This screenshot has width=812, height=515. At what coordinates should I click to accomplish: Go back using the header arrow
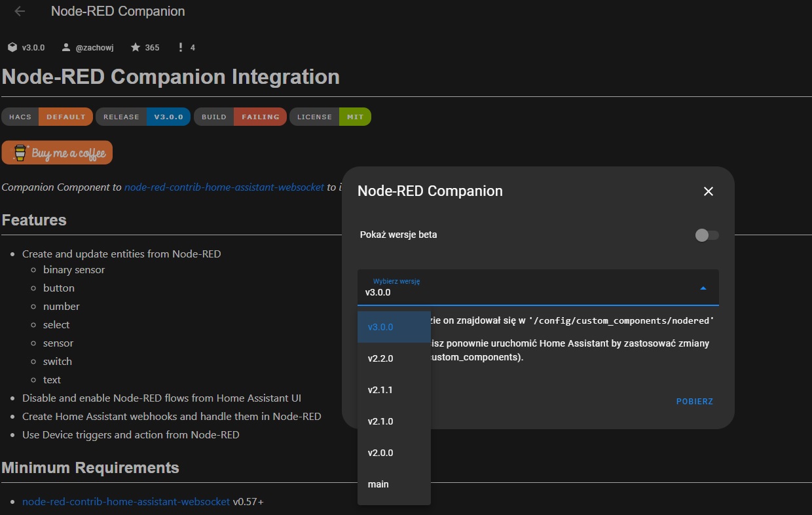pos(20,11)
